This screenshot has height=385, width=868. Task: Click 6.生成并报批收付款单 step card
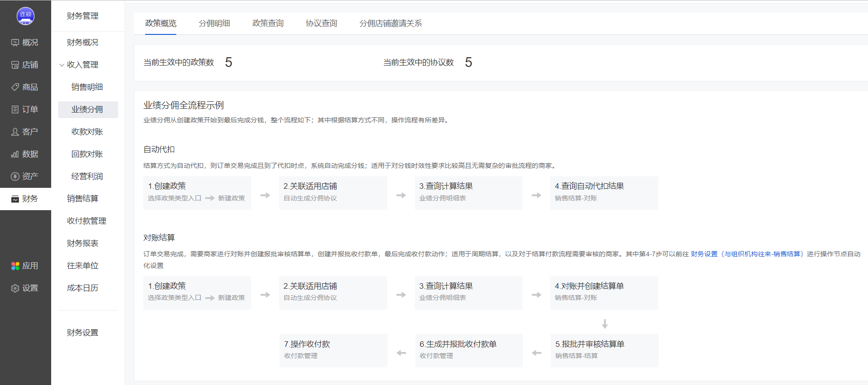tap(469, 351)
